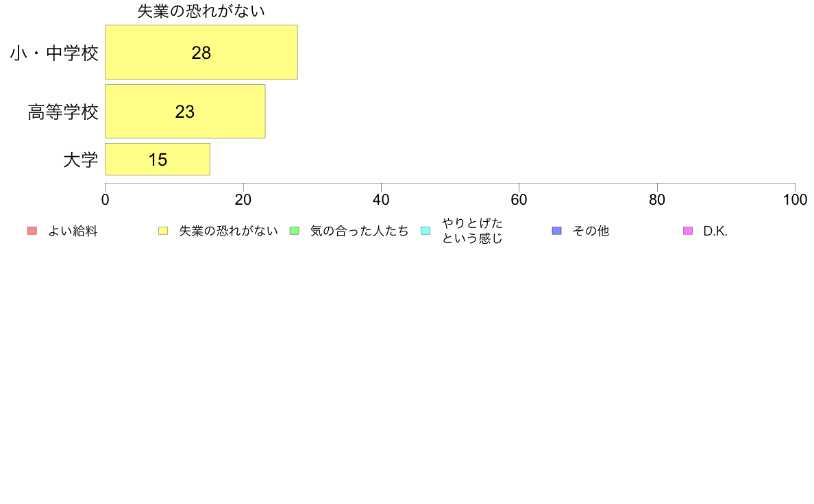Image resolution: width=814 pixels, height=504 pixels.
Task: Click the blue その他 legend swatch
Action: tap(556, 231)
